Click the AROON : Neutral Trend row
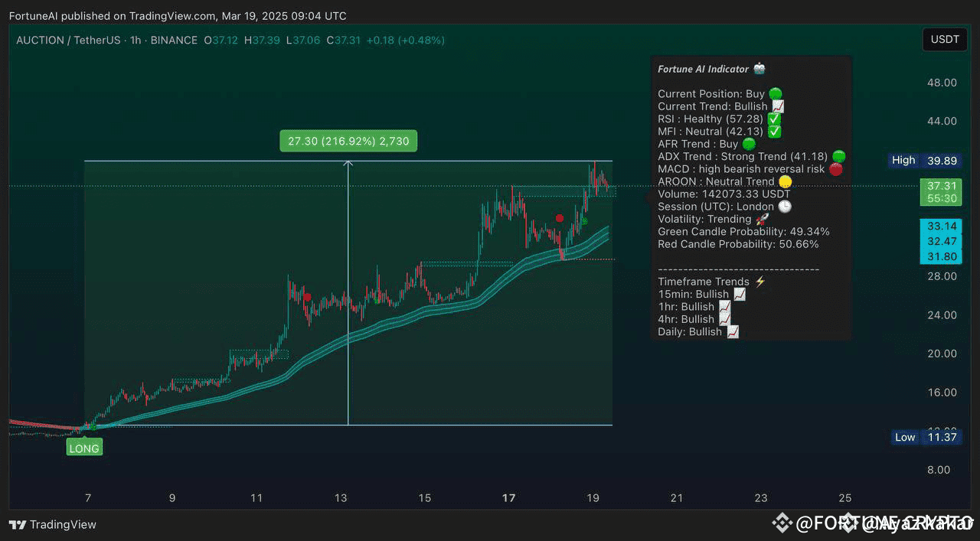 pyautogui.click(x=724, y=181)
